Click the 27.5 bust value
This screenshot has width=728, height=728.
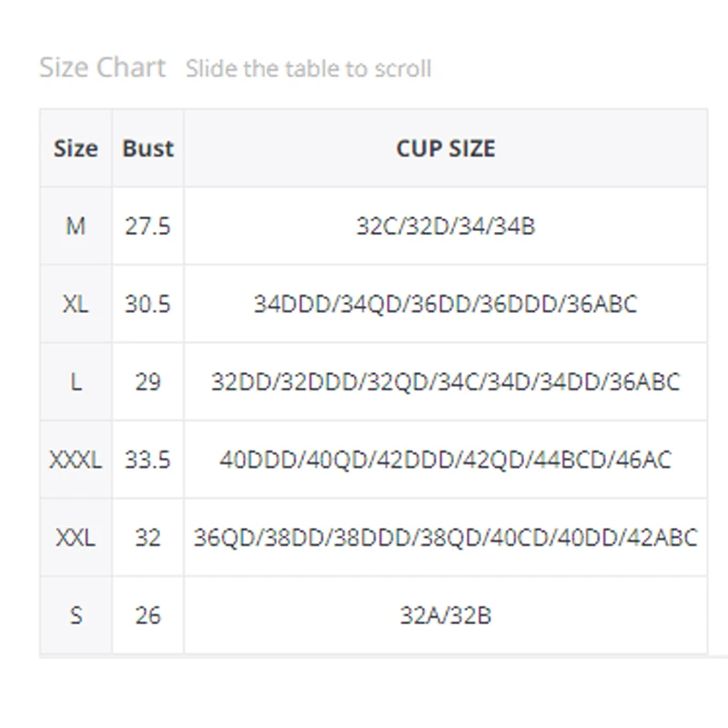click(147, 226)
